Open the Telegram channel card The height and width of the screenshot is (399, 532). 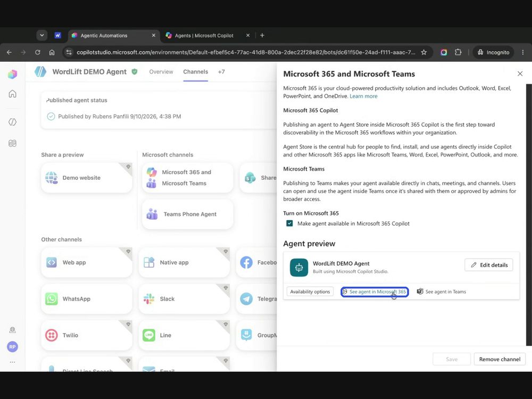click(256, 299)
